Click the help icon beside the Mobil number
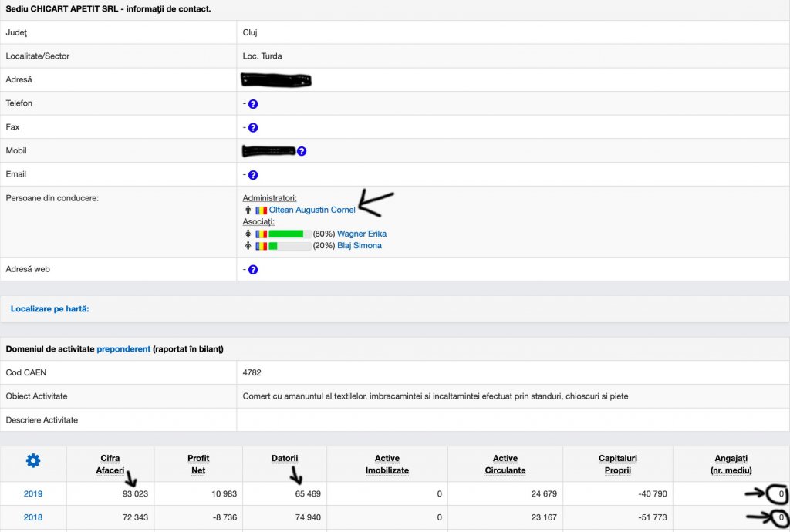The height and width of the screenshot is (532, 790). [x=302, y=151]
